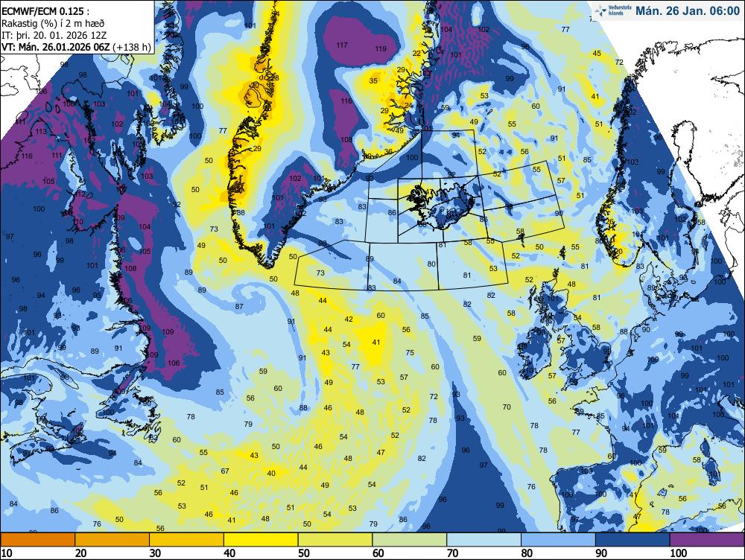Click the humidity value 42 in mid-Atlantic
745x560 pixels.
click(x=349, y=319)
